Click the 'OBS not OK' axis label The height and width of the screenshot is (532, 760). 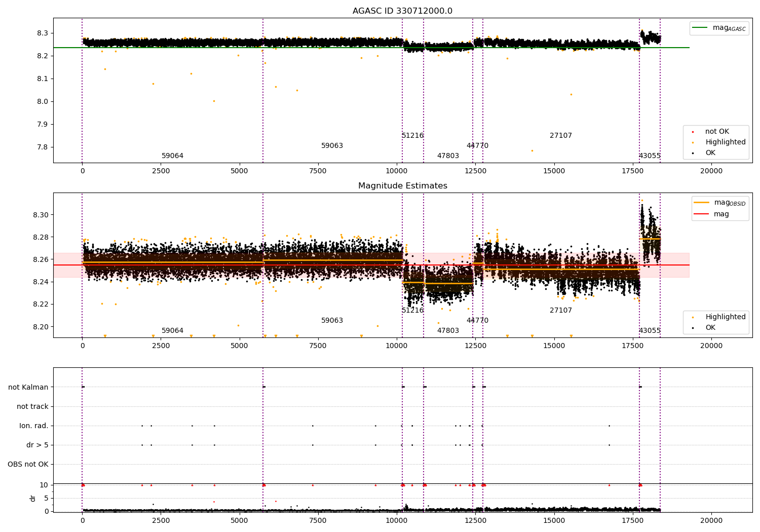(28, 465)
